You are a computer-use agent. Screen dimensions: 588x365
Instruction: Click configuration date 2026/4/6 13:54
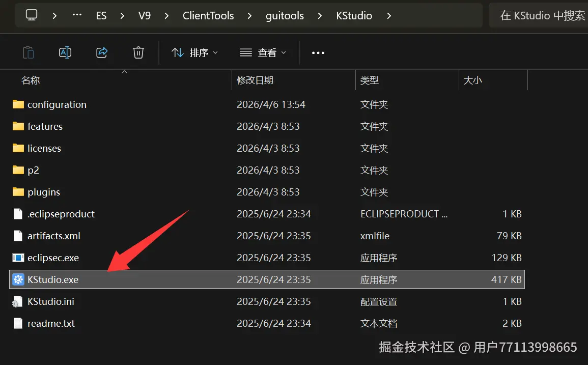[x=271, y=105]
